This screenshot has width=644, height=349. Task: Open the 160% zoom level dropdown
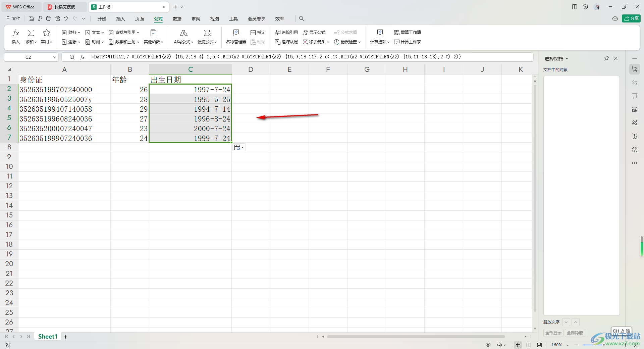[x=560, y=345]
